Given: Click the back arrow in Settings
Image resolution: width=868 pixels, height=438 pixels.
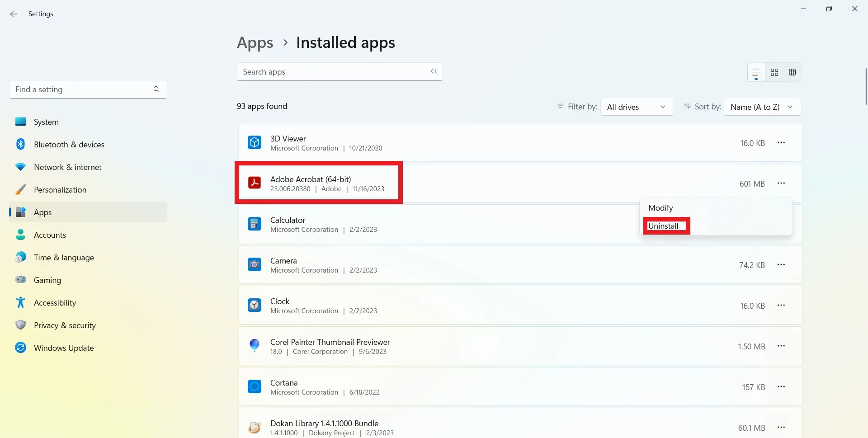Looking at the screenshot, I should (x=14, y=14).
